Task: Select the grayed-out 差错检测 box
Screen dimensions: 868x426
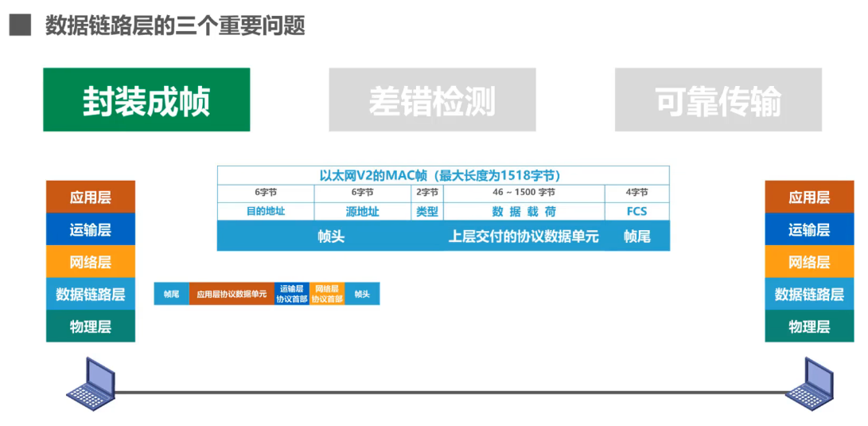Action: tap(432, 100)
